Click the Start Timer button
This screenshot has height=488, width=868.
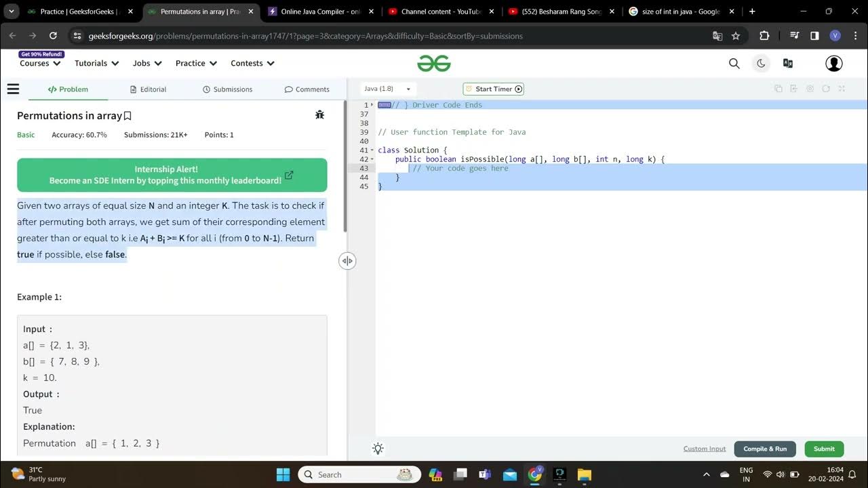click(x=494, y=89)
